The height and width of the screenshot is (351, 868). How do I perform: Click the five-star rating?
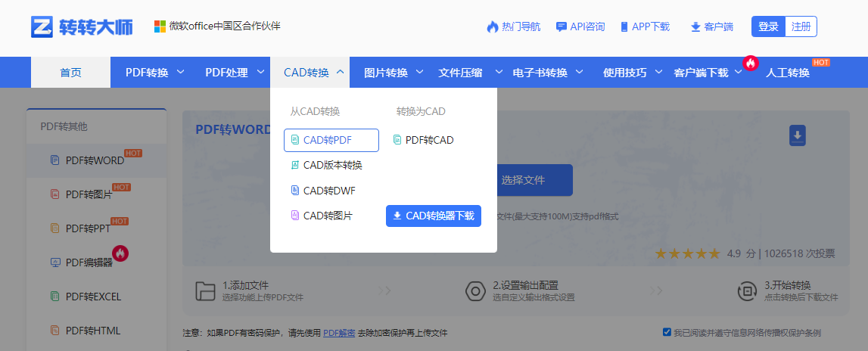click(x=688, y=254)
